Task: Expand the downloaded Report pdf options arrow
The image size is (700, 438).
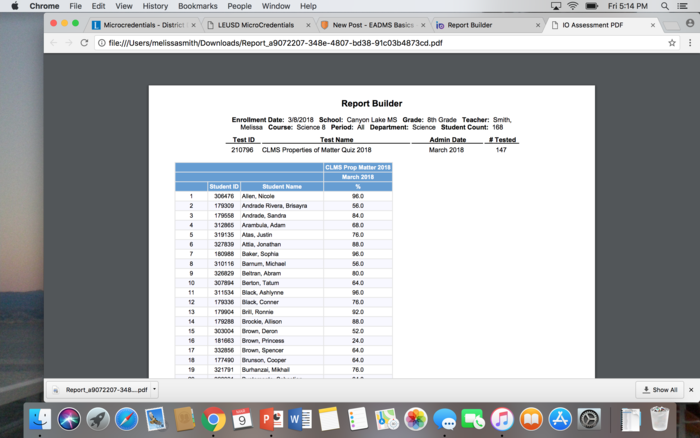Action: [x=154, y=389]
